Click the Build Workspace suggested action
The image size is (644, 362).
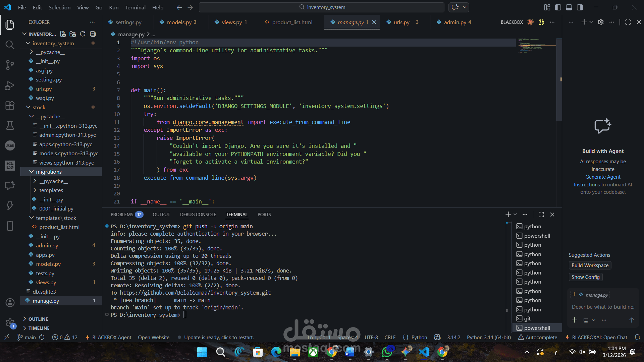coord(590,265)
